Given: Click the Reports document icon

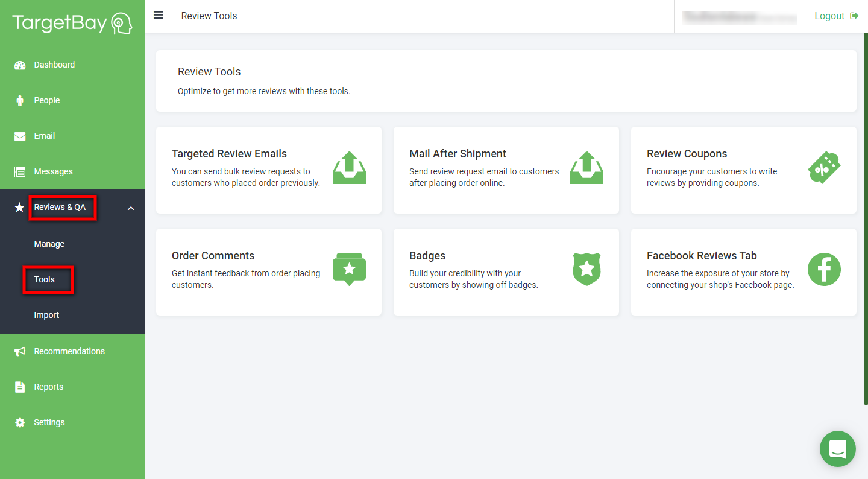Looking at the screenshot, I should (x=20, y=387).
